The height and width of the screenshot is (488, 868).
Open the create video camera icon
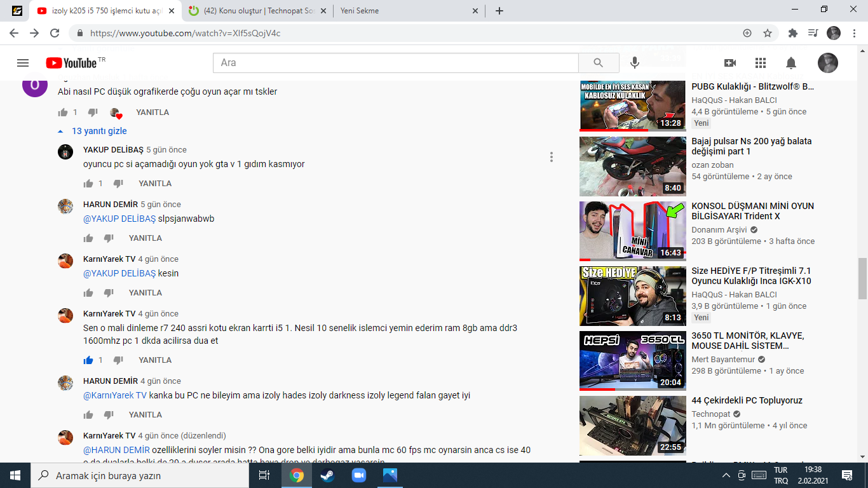[730, 63]
